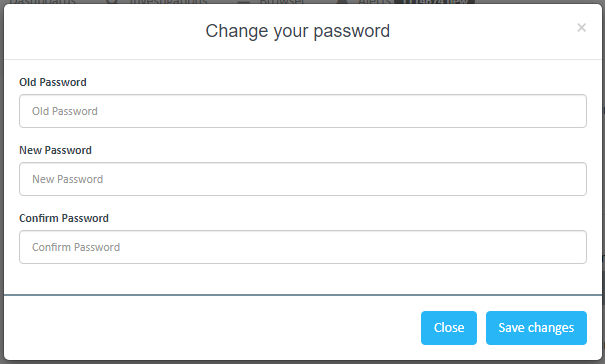Screen dimensions: 605x364
Task: Click the bell icon beside Alerts
Action: [341, 2]
